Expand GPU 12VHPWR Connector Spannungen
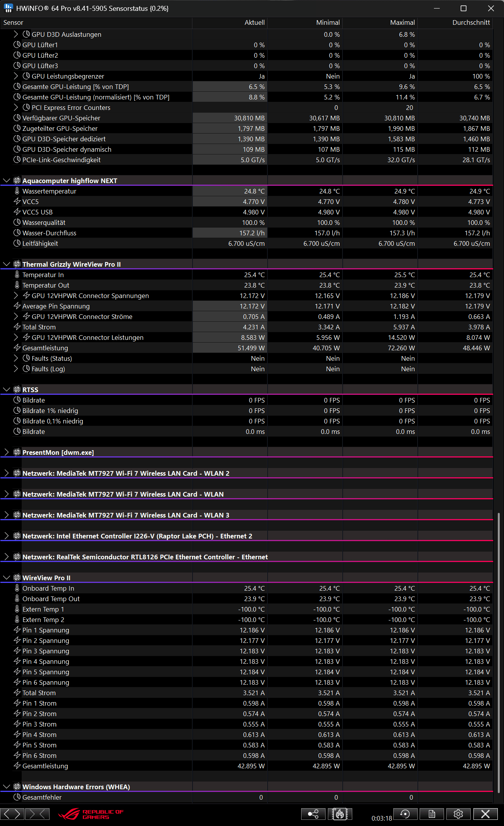Screen dimensions: 504x826 [16, 295]
